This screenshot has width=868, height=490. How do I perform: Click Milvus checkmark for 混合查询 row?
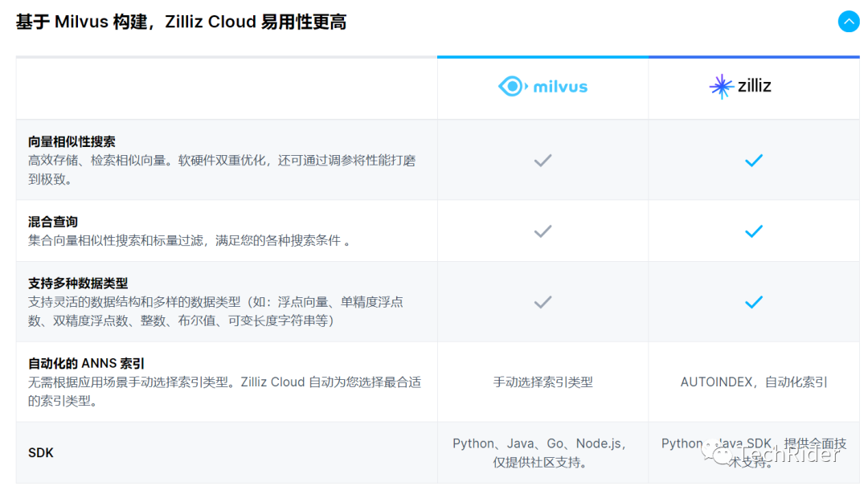pos(542,231)
